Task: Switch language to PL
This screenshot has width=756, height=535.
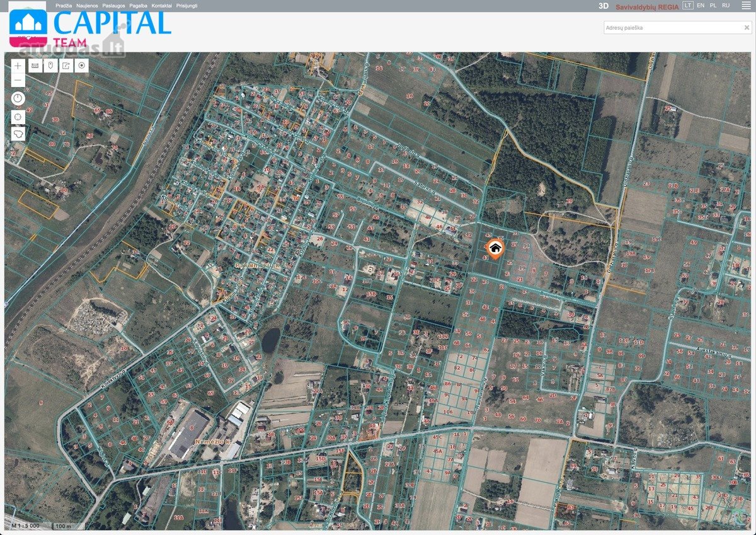Action: coord(713,5)
